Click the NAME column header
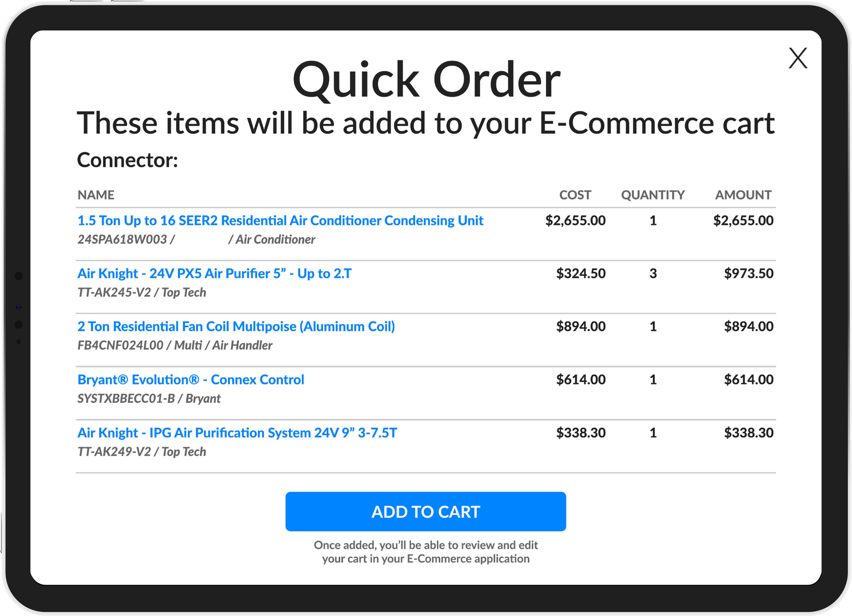852x616 pixels. coord(96,195)
